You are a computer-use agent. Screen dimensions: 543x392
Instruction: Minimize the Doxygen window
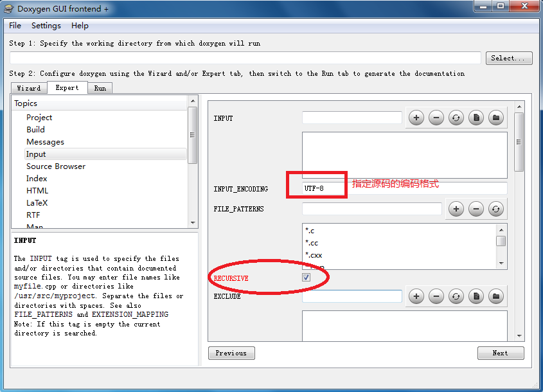click(484, 6)
